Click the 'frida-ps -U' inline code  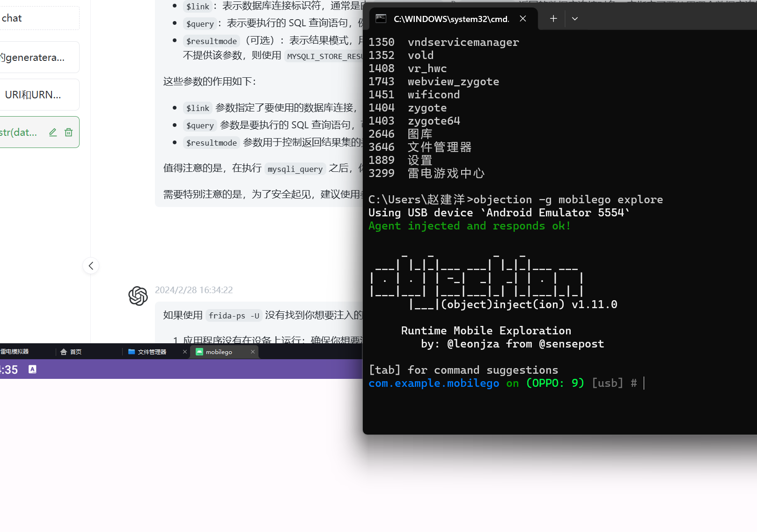pyautogui.click(x=234, y=316)
